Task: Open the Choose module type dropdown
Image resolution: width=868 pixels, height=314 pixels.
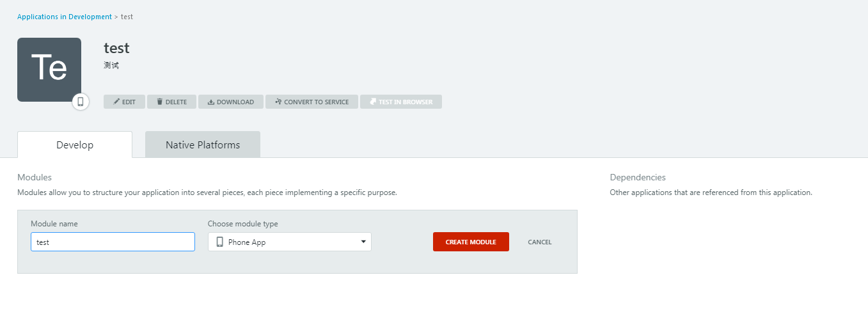Action: (x=289, y=242)
